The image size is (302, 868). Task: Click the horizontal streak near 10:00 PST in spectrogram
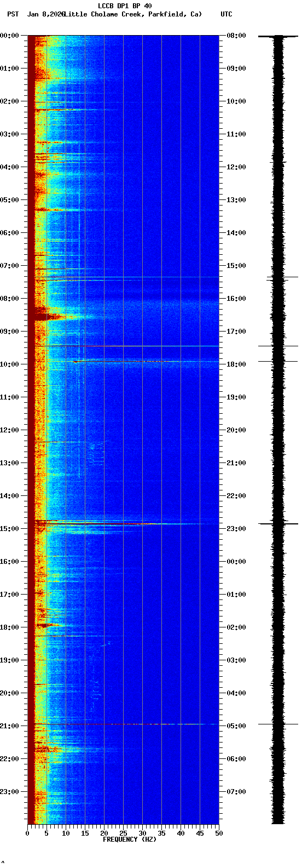(145, 361)
